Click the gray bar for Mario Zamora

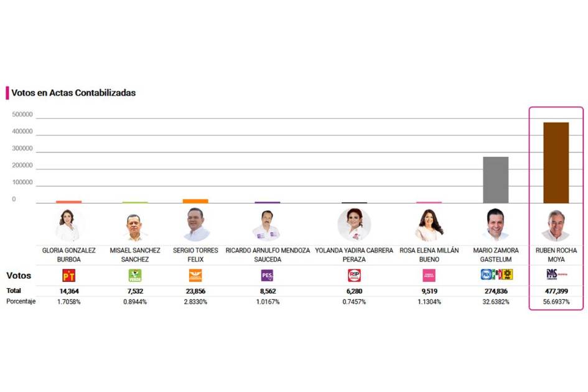click(495, 180)
